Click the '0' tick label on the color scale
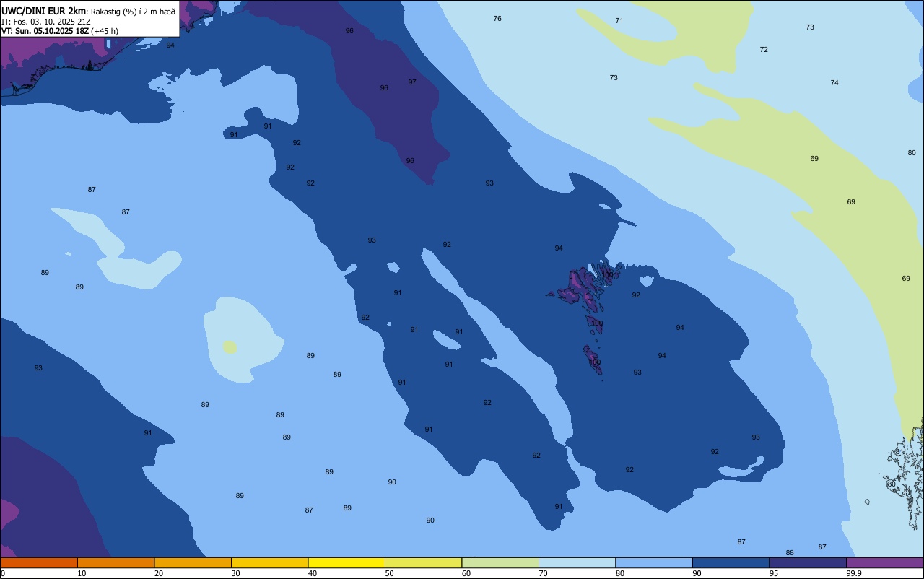Viewport: 924px width, 579px height. click(x=3, y=573)
